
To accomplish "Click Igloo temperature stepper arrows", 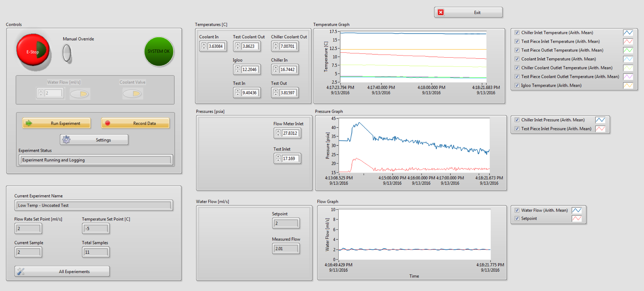I will [x=238, y=70].
